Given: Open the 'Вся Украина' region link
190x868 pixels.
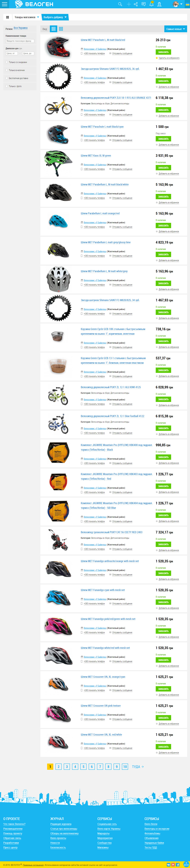Looking at the screenshot, I should 21,28.
